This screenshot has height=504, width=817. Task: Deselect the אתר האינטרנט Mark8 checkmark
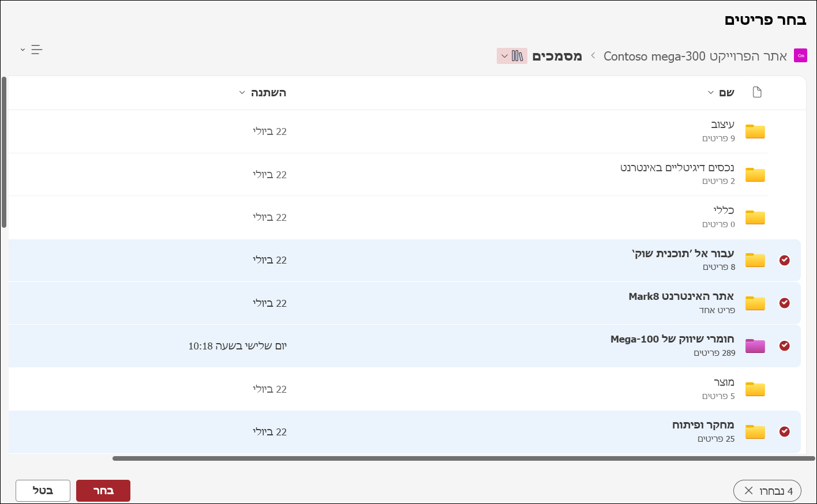pos(784,303)
